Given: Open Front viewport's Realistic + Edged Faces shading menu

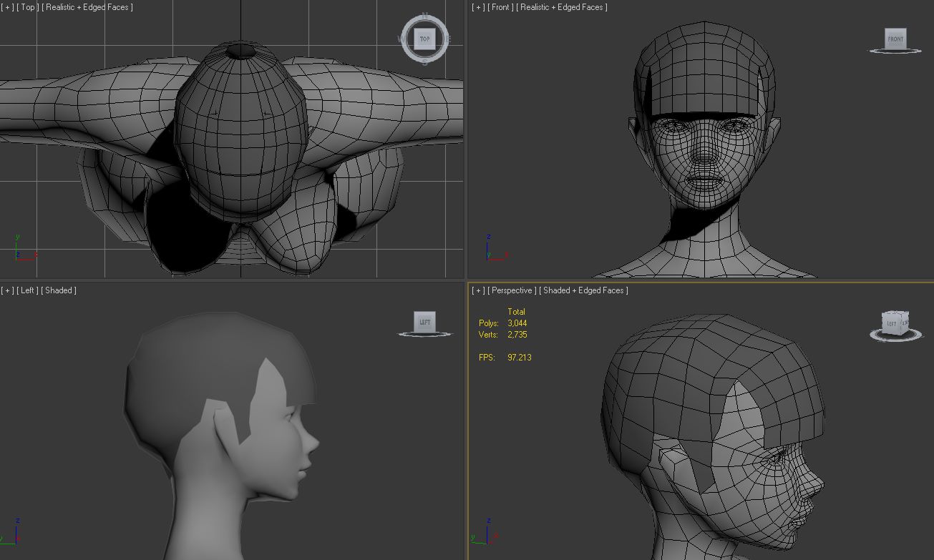Looking at the screenshot, I should pyautogui.click(x=563, y=7).
